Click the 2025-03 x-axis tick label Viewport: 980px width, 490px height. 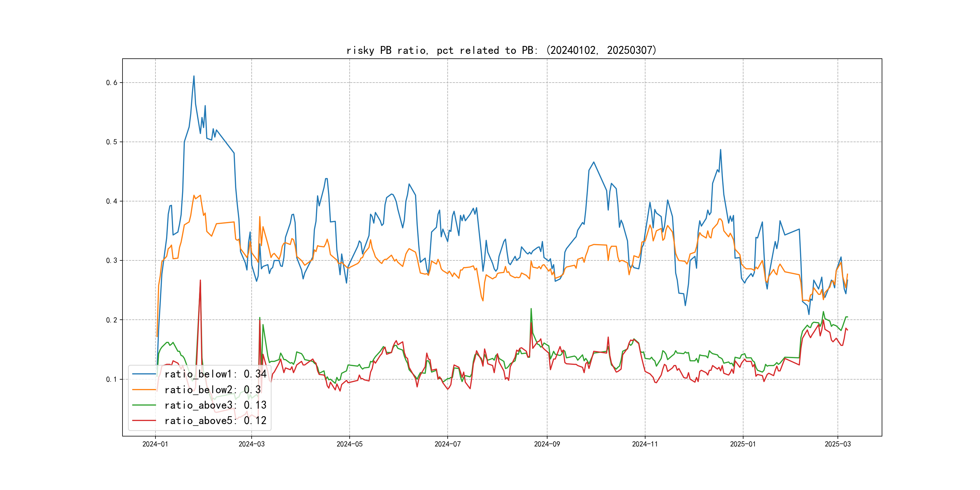coord(837,444)
